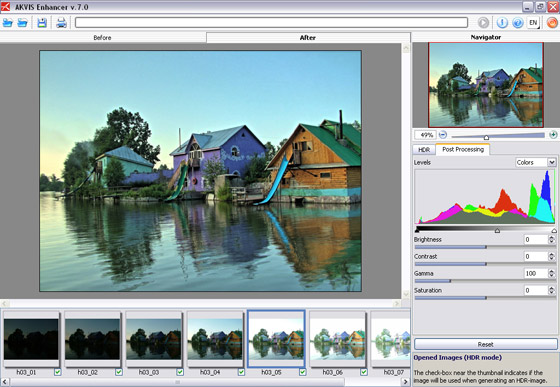The image size is (560, 387).
Task: Click the 49% zoom value field
Action: (425, 135)
